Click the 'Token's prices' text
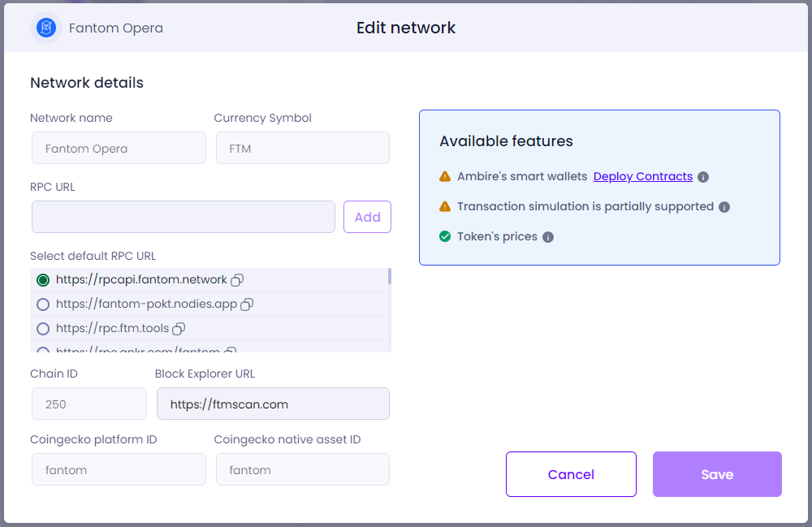Viewport: 812px width, 527px height. click(497, 236)
